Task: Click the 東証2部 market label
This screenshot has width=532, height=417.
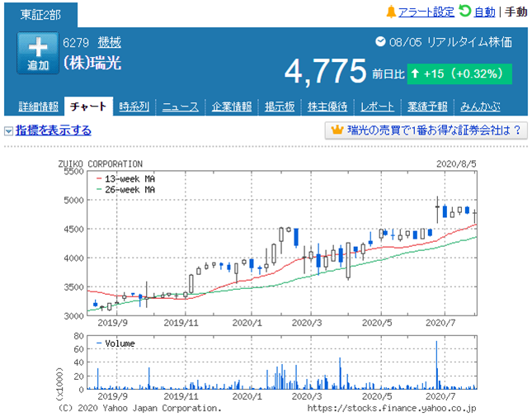Action: click(40, 15)
